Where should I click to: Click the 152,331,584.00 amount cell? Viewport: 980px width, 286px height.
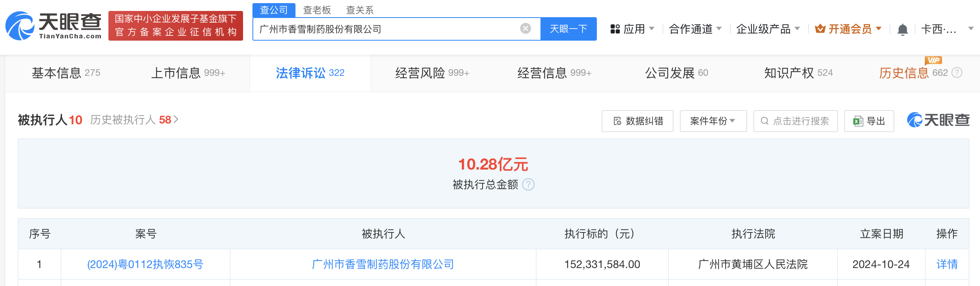tap(602, 265)
